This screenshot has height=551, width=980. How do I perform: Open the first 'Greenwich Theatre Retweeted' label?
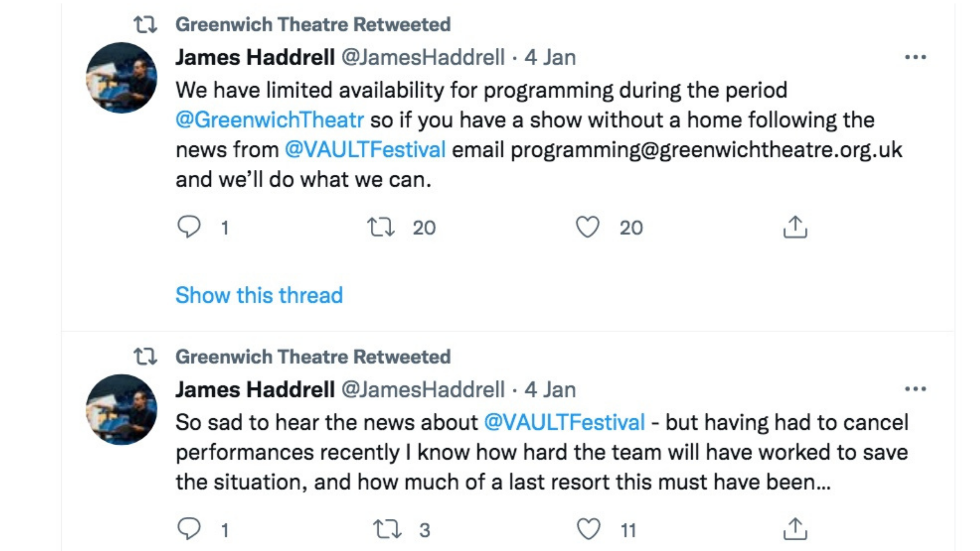313,24
